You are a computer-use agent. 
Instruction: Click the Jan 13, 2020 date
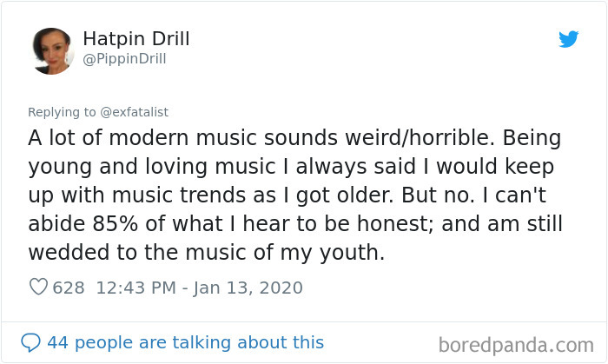(x=248, y=288)
